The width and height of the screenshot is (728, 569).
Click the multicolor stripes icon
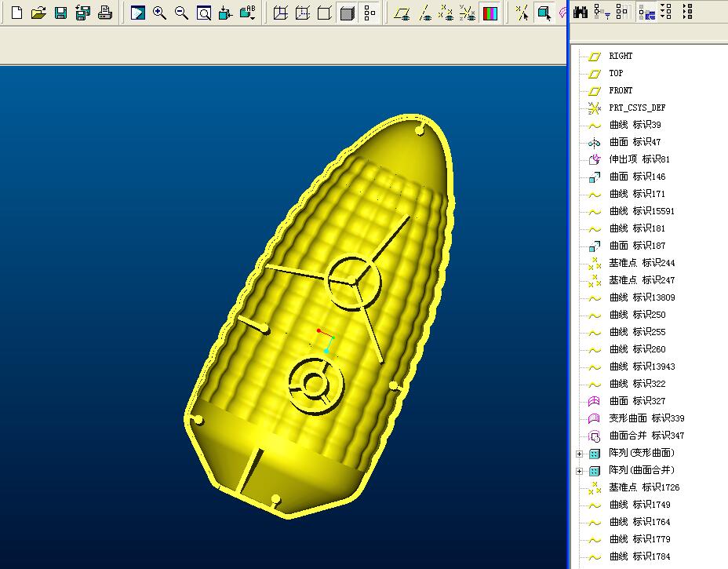490,13
